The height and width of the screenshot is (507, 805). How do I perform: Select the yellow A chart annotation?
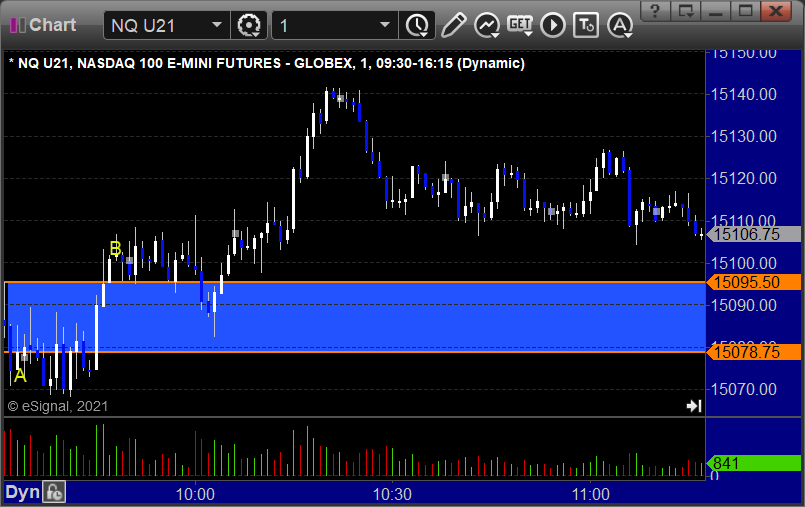pos(20,376)
